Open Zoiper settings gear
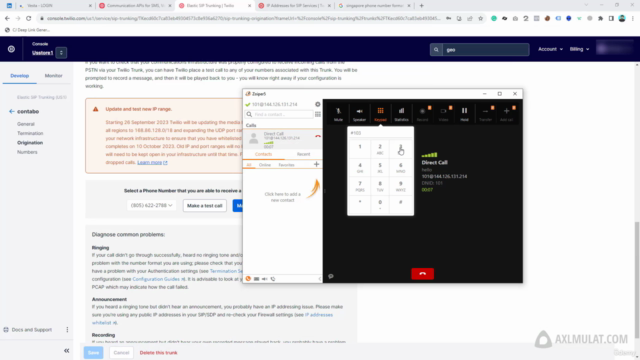Image resolution: width=640 pixels, height=360 pixels. point(318,104)
